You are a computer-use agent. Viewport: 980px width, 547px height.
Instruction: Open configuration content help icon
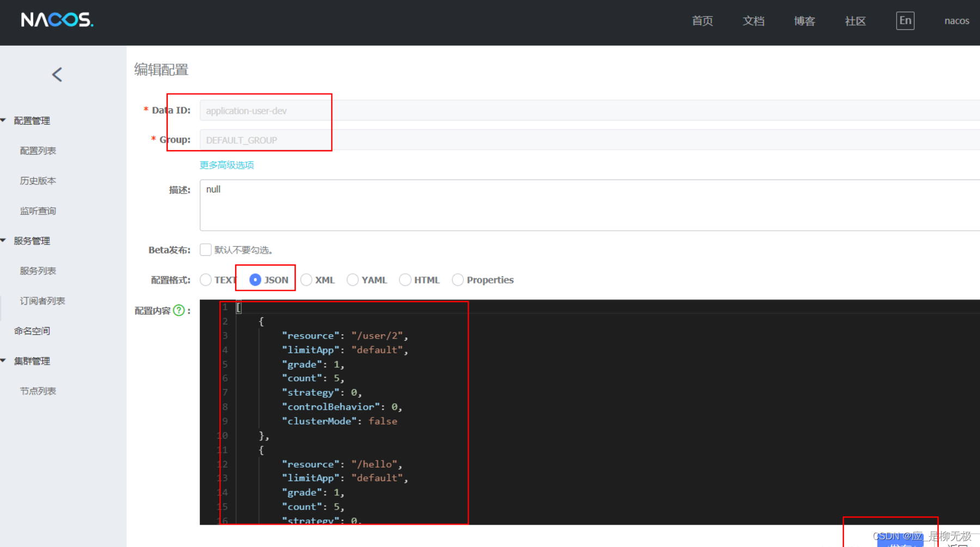click(179, 310)
